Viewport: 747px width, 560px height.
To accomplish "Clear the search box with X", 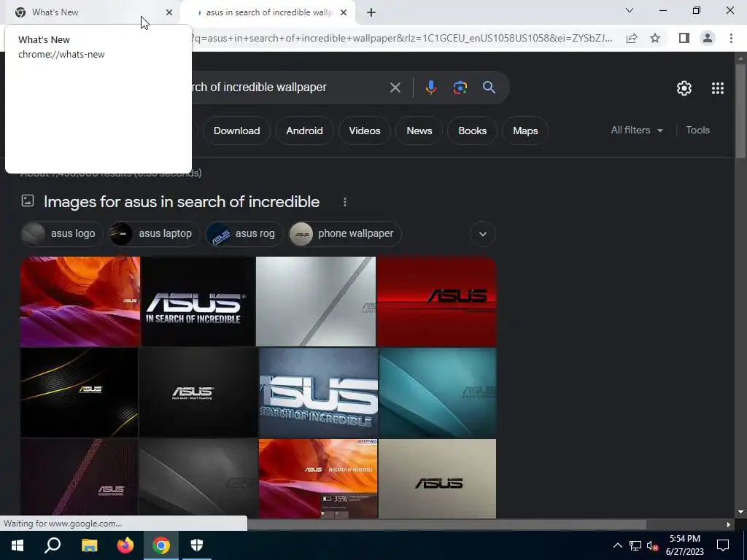I will click(395, 87).
